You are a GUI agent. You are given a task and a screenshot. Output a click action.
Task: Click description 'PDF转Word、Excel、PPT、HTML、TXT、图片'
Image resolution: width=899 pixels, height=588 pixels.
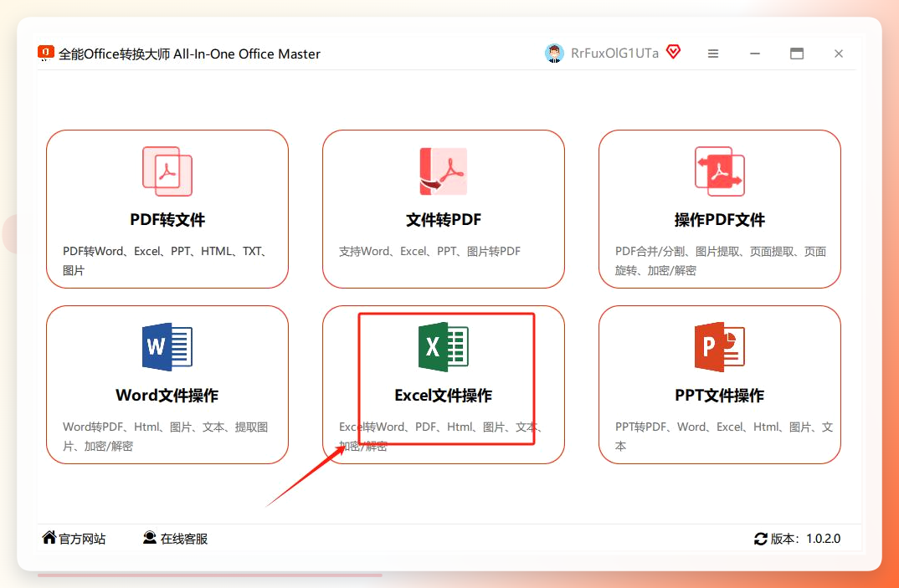(166, 261)
